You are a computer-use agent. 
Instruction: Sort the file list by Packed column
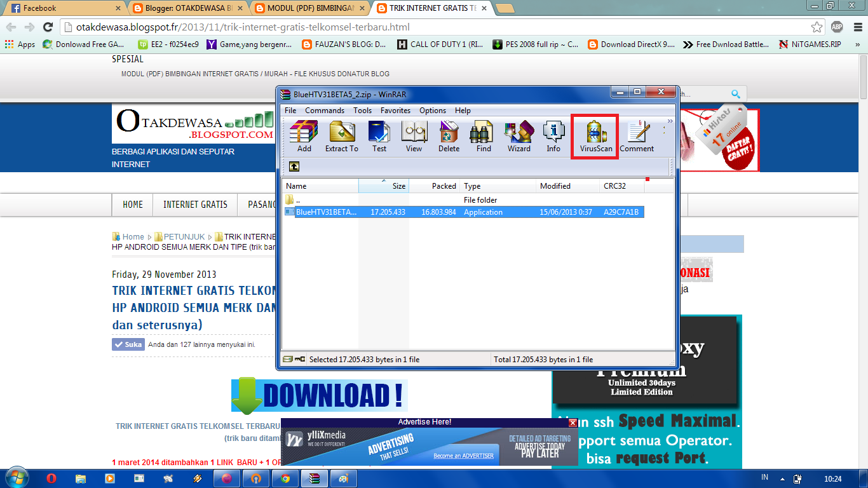(x=435, y=186)
